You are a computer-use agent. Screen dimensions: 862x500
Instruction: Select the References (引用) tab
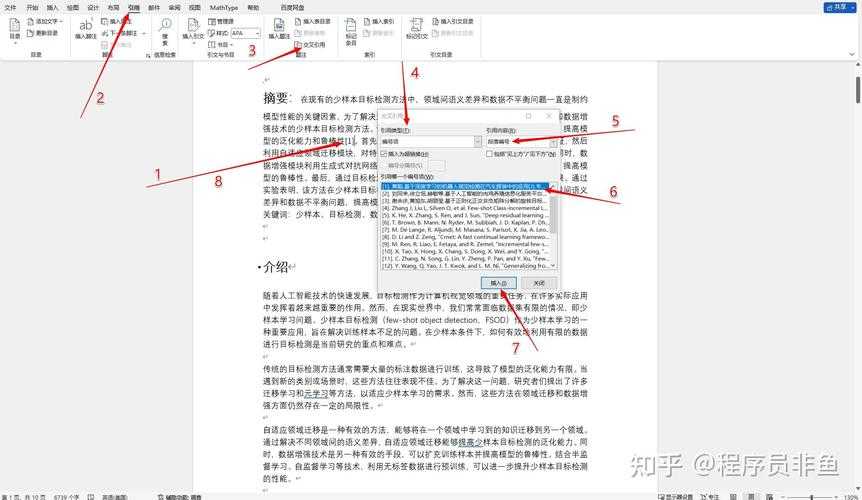tap(134, 8)
